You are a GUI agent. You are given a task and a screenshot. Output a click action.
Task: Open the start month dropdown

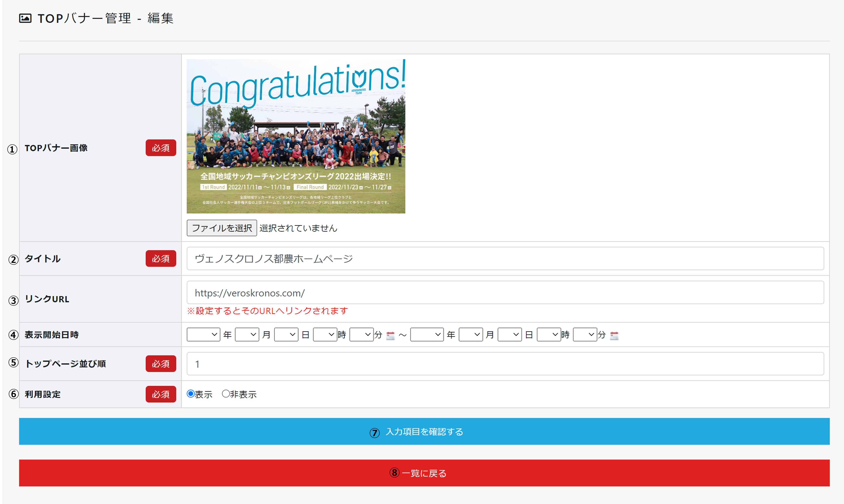[247, 335]
